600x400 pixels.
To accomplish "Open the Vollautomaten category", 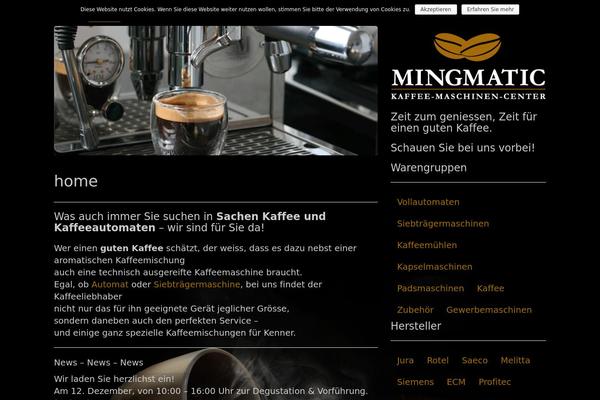I will point(428,202).
